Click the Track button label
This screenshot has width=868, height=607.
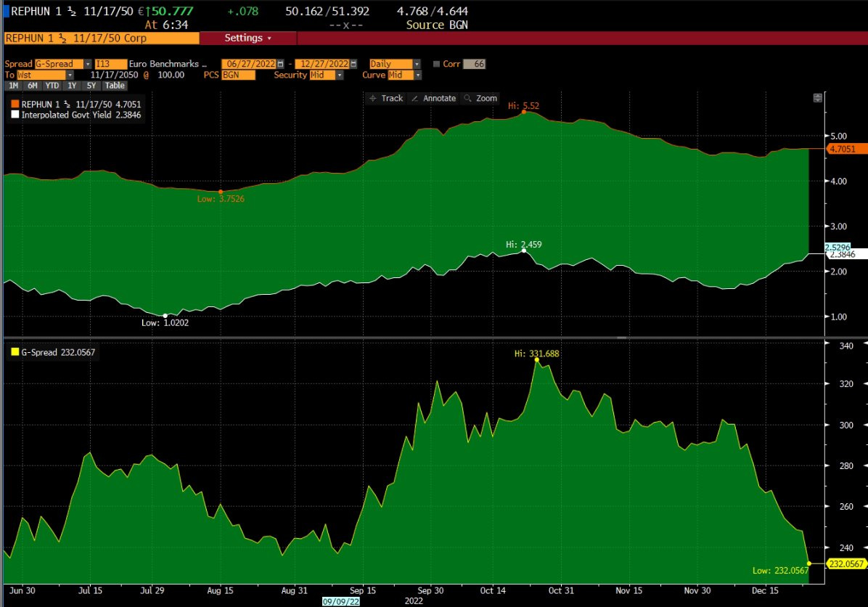(x=392, y=99)
